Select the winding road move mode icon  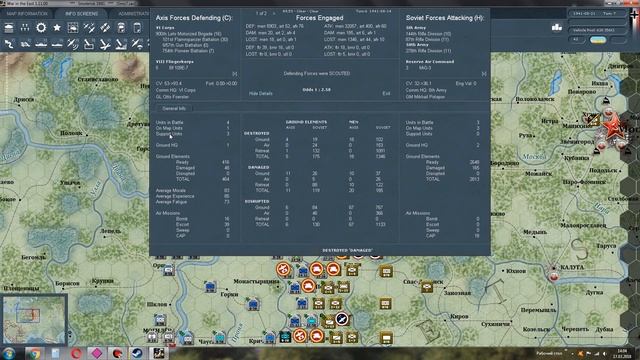click(9, 44)
